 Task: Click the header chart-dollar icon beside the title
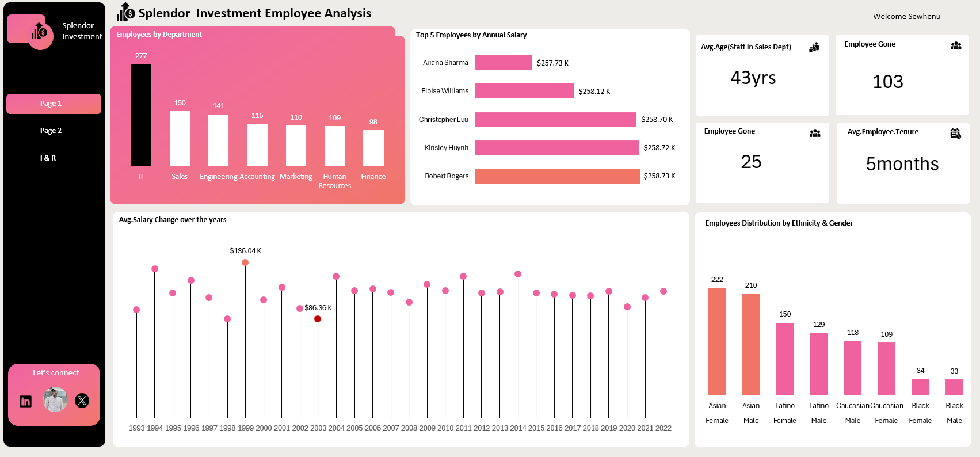point(125,12)
